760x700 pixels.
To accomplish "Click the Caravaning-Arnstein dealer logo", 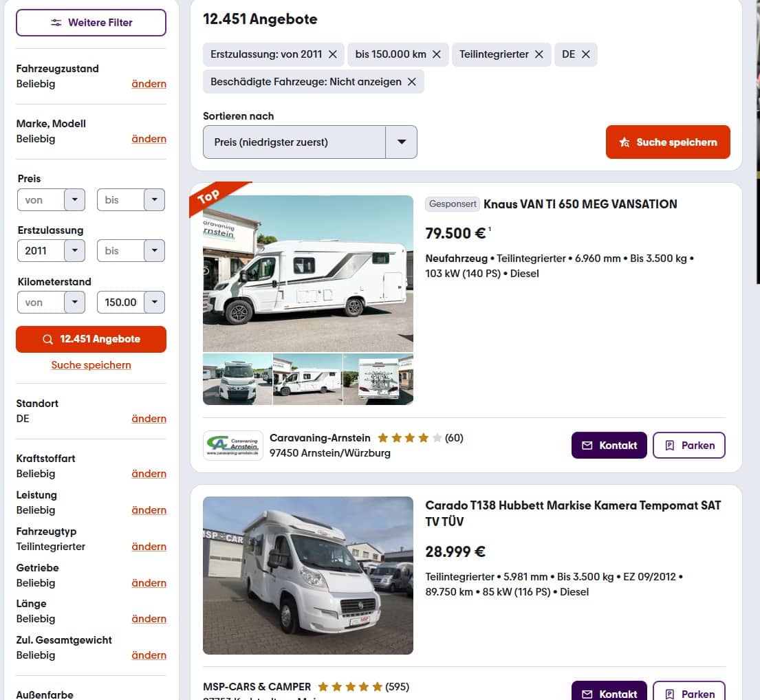I will pos(232,445).
